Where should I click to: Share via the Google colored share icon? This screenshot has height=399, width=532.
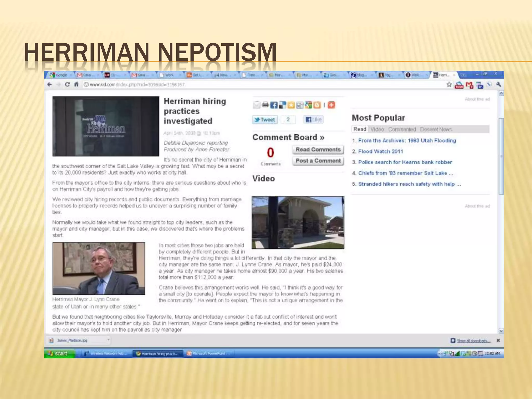308,105
